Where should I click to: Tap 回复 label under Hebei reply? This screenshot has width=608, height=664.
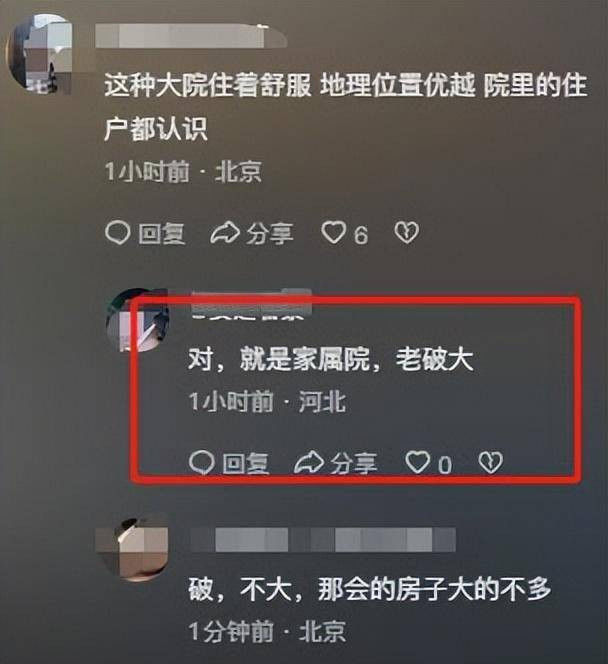pyautogui.click(x=246, y=463)
